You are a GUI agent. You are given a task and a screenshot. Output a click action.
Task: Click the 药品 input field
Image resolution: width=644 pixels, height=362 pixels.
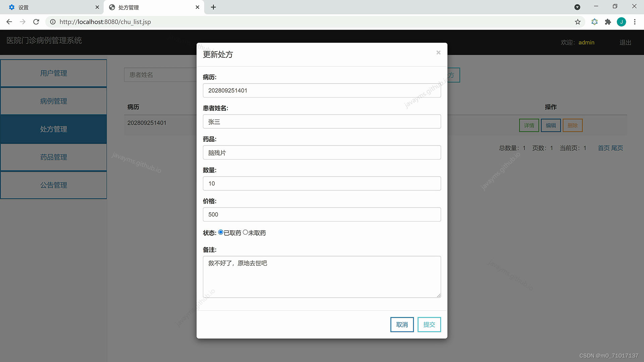click(x=322, y=153)
